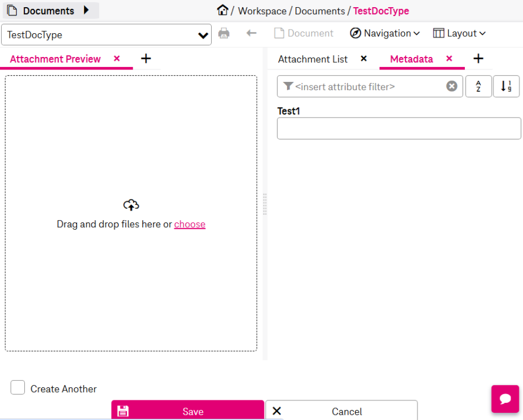Add a new tab beside Attachment Preview
The image size is (523, 420).
pos(146,58)
